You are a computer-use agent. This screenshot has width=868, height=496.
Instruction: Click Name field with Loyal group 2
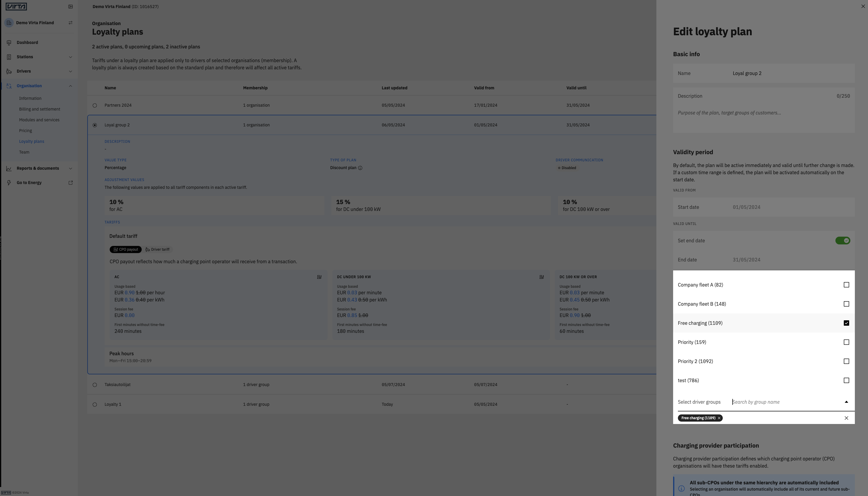tap(763, 73)
